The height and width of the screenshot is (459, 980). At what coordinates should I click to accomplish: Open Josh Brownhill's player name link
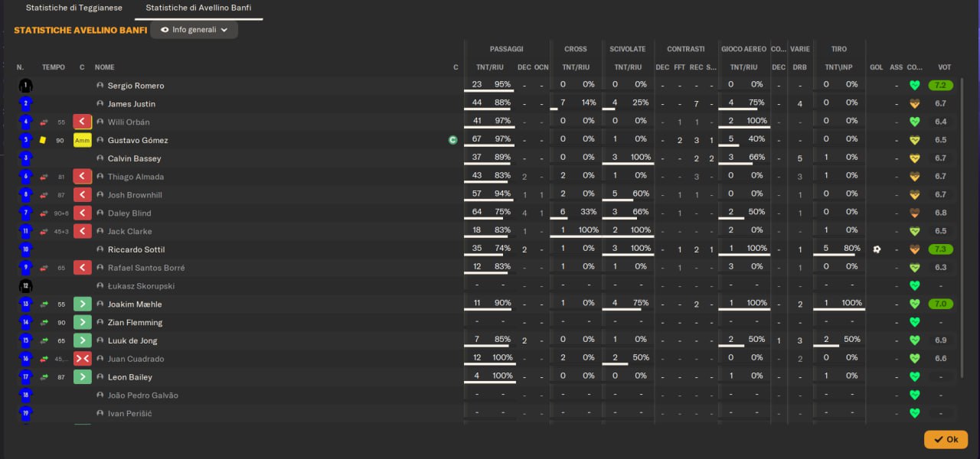135,195
